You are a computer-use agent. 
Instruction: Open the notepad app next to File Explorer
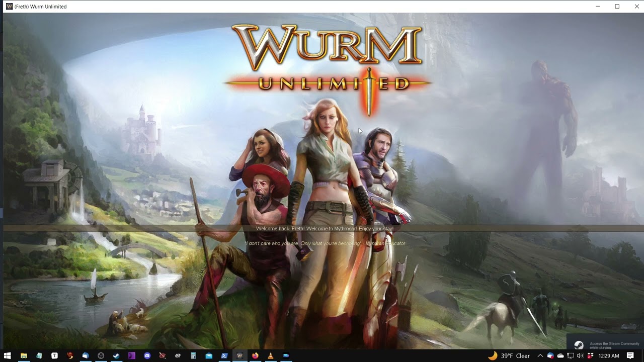[x=39, y=355]
